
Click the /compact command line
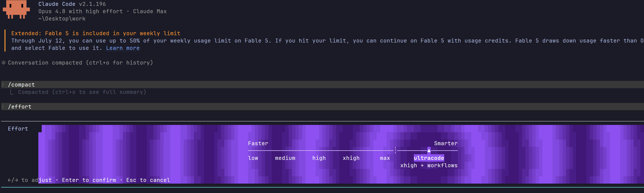(322, 85)
